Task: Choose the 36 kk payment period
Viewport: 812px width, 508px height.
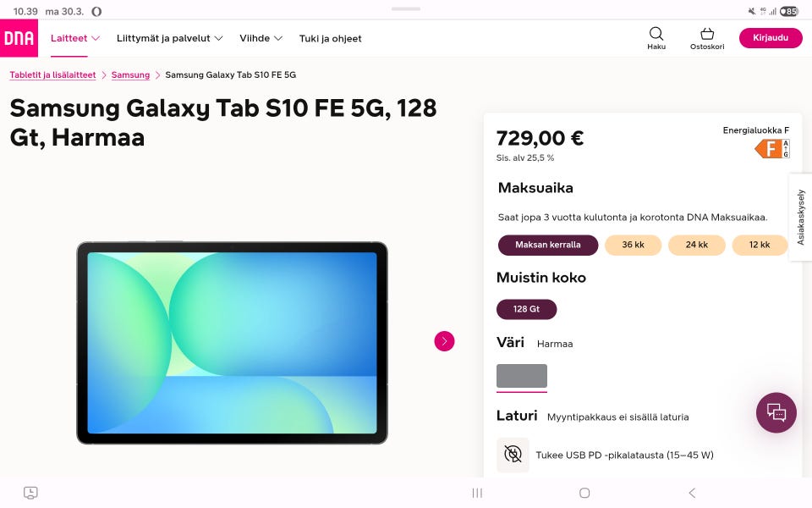Action: [x=633, y=245]
